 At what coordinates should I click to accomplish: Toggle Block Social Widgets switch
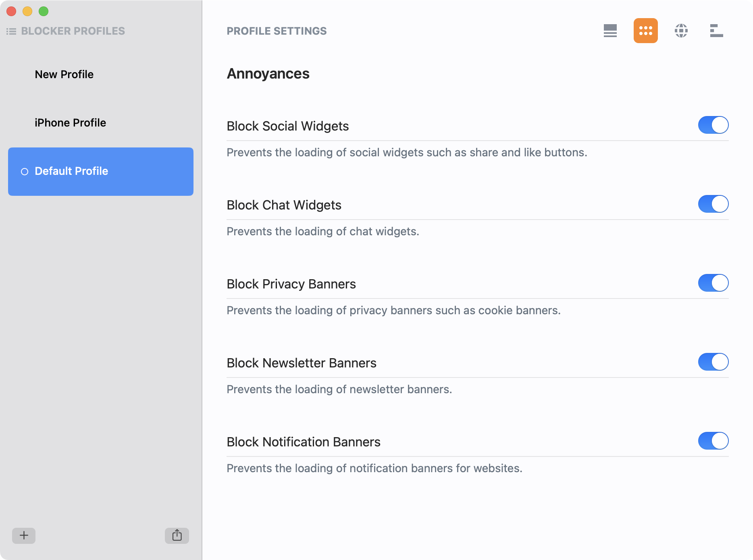point(713,125)
